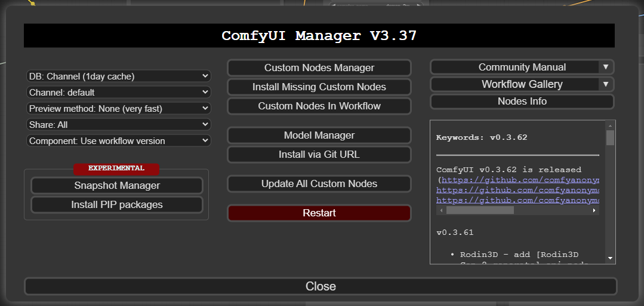Image resolution: width=644 pixels, height=306 pixels.
Task: Choose Install via Git URL
Action: 319,155
